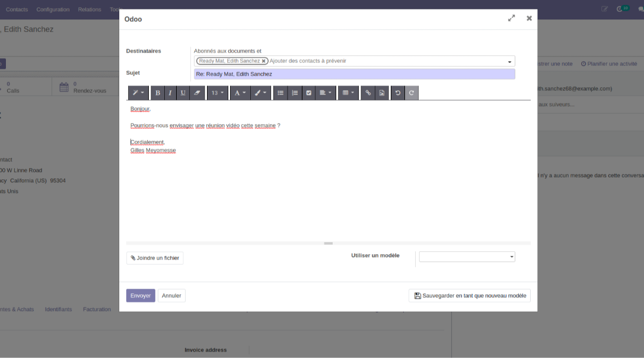Image resolution: width=644 pixels, height=358 pixels.
Task: Remove recipient Ready Mat, Edith Sanchez tag
Action: 264,61
